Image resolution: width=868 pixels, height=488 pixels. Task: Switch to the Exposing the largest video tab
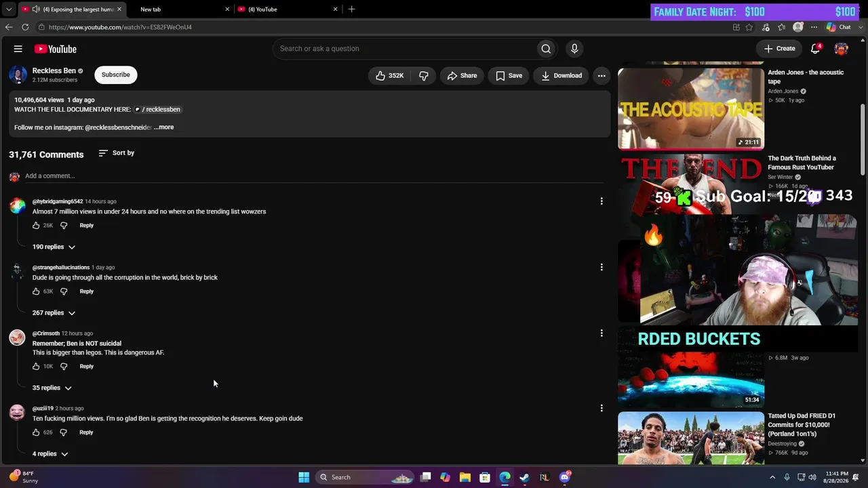(72, 9)
